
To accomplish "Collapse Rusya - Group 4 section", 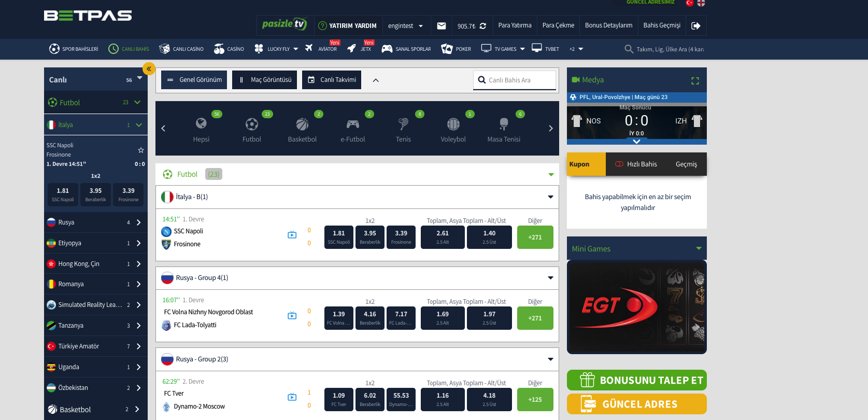I will pos(550,278).
